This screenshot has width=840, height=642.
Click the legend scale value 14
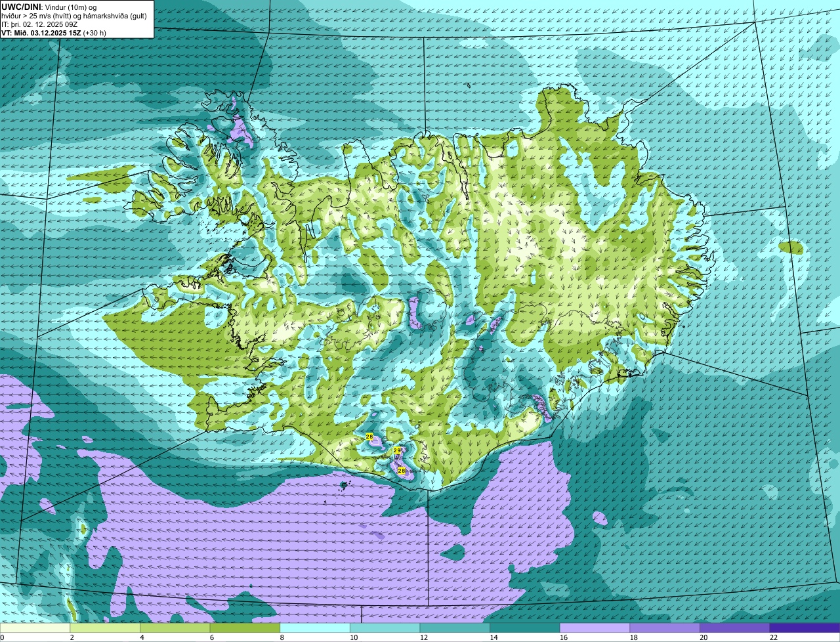pyautogui.click(x=493, y=637)
